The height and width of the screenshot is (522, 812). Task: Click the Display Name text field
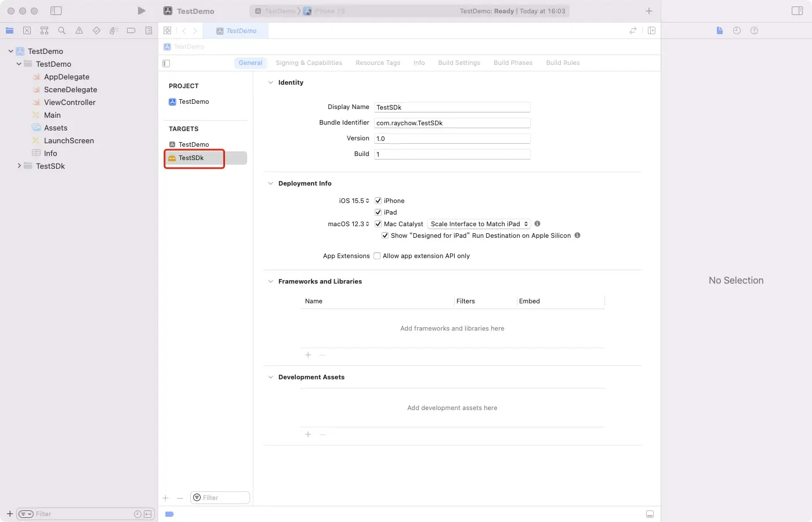coord(452,107)
